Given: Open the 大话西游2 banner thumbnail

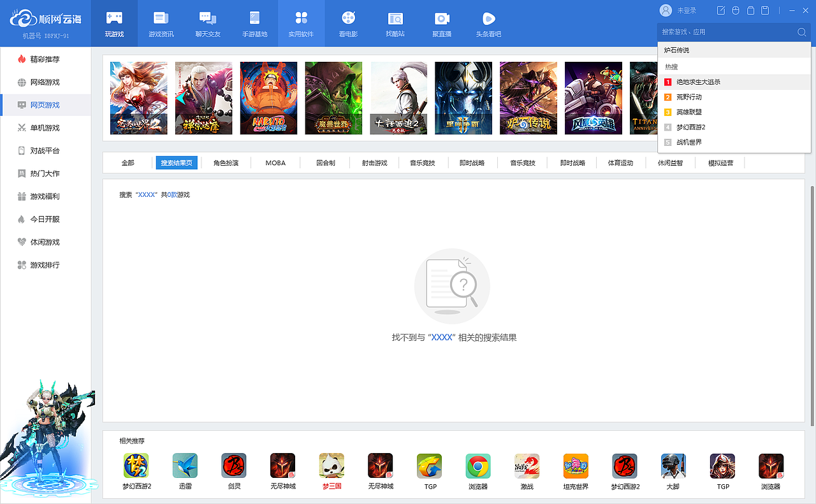Looking at the screenshot, I should tap(398, 98).
